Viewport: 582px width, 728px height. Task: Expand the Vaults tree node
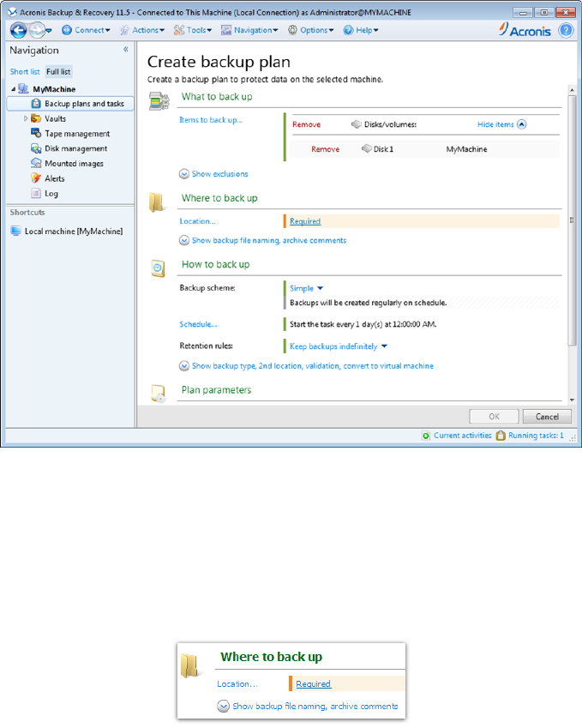pos(26,119)
